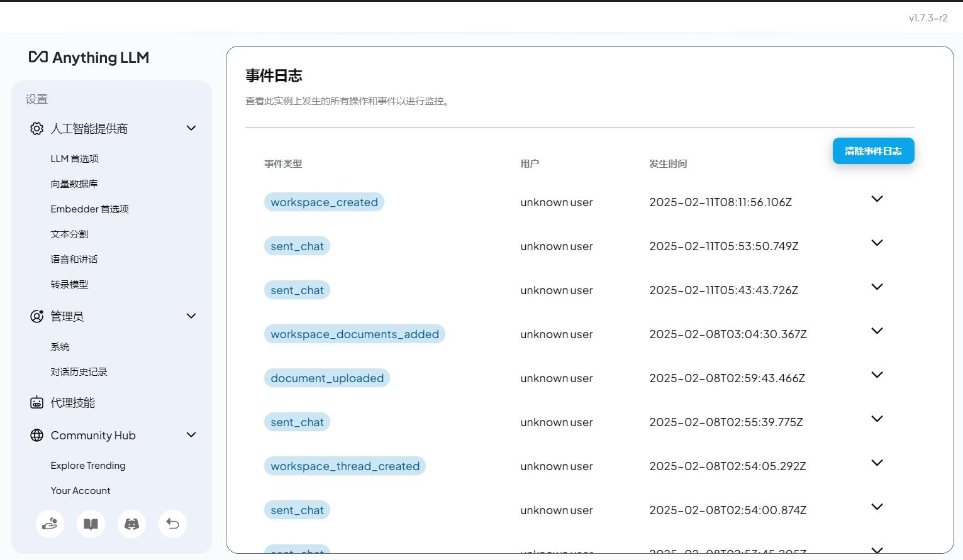Select 对话历史记录 in sidebar

click(x=79, y=372)
